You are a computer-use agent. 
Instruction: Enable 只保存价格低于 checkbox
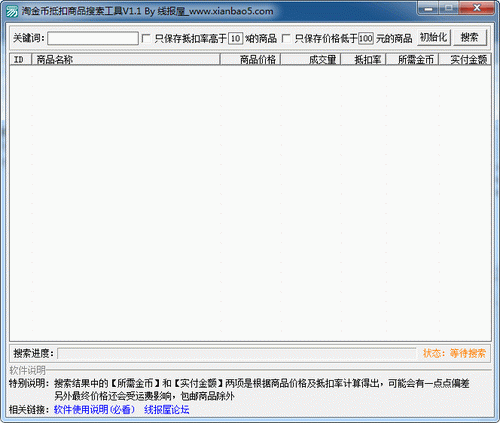(x=286, y=38)
